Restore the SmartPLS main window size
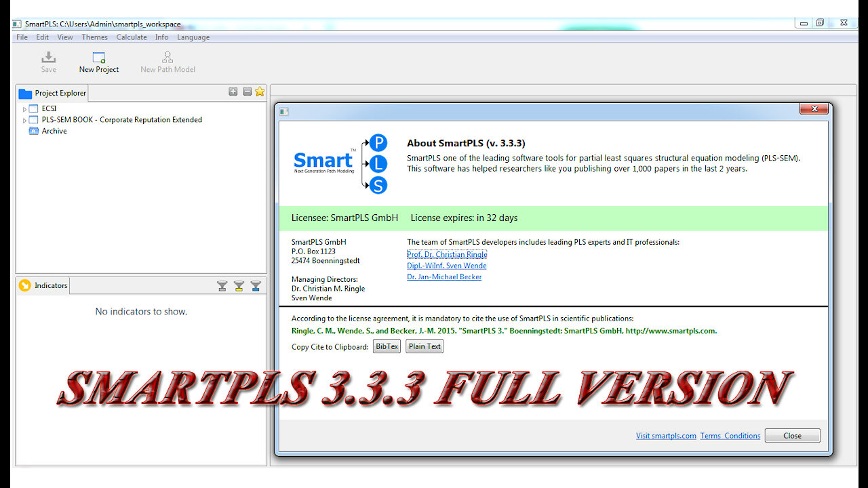This screenshot has width=868, height=488. 820,23
